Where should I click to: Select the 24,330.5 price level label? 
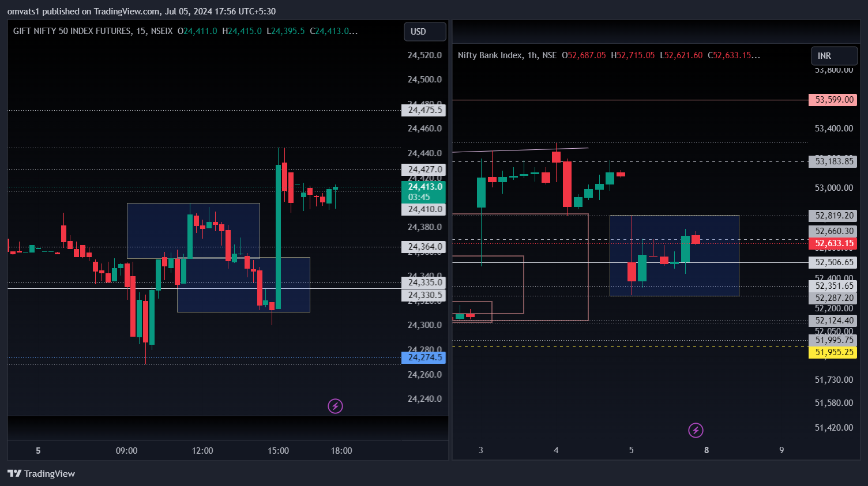tap(423, 295)
